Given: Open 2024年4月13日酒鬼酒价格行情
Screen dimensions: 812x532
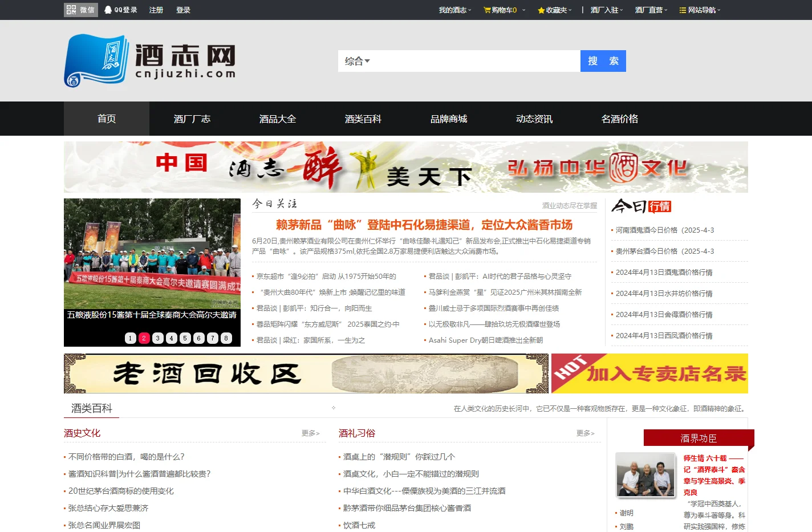Looking at the screenshot, I should click(664, 273).
